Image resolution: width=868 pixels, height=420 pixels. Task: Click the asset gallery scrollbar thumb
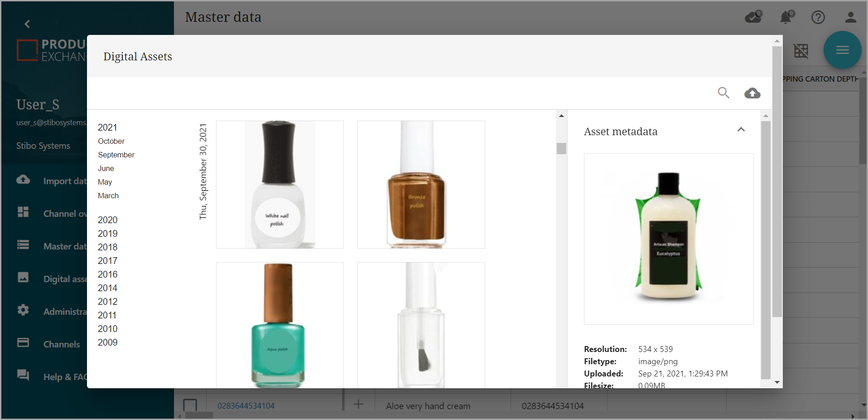point(561,148)
